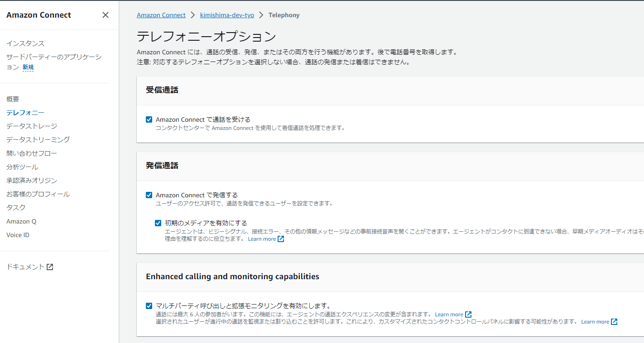Select テレフォニー sidebar item

25,113
